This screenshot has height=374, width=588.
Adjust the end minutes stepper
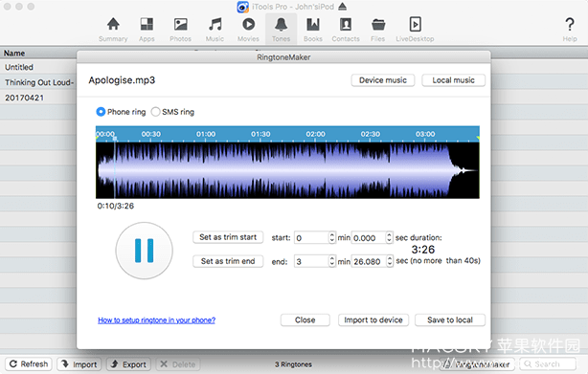(x=332, y=261)
